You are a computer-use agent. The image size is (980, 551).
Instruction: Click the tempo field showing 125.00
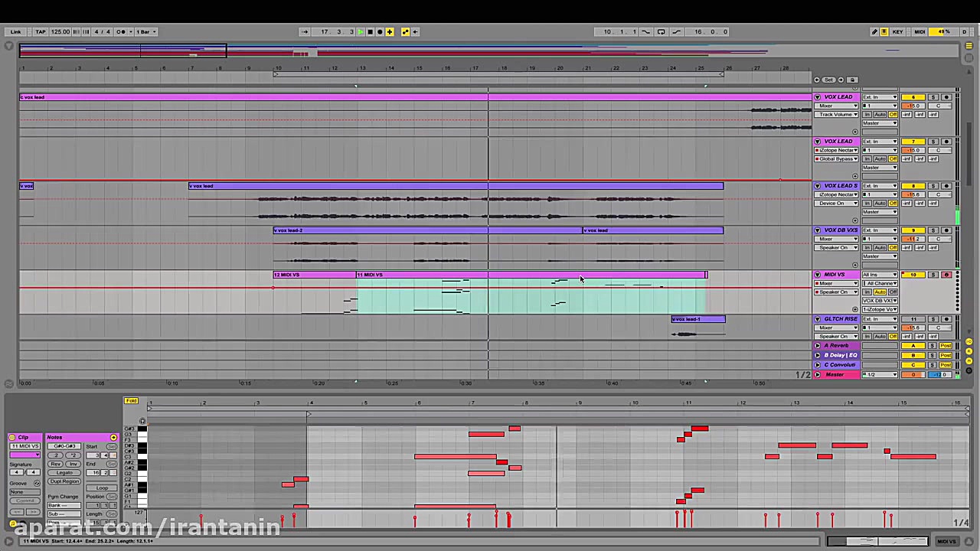(60, 31)
